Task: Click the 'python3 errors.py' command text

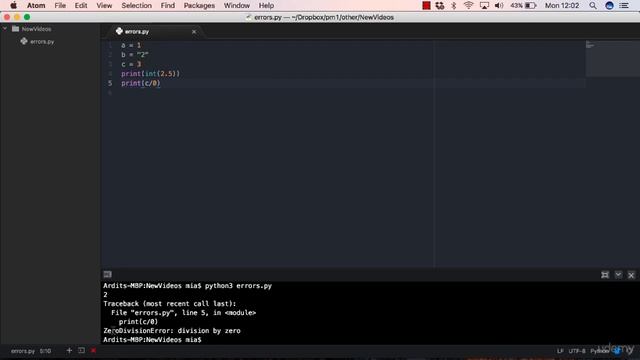Action: pyautogui.click(x=238, y=286)
